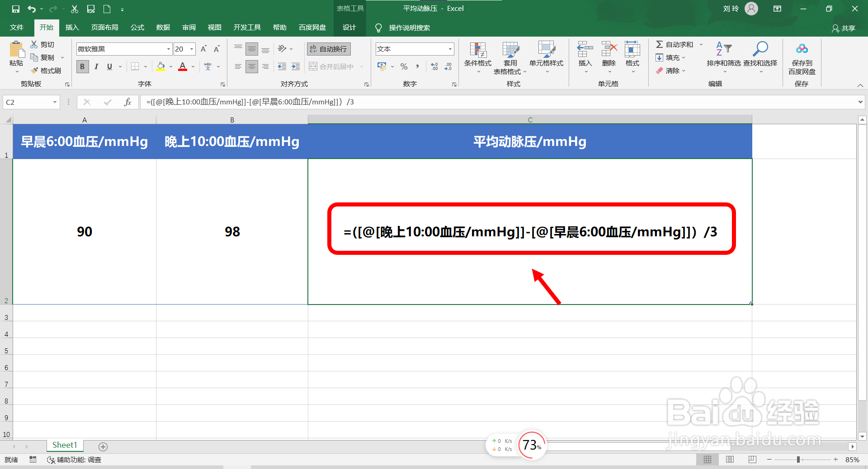Open Conditional Formatting (条件格式)
Viewport: 868px width, 469px height.
(477, 56)
